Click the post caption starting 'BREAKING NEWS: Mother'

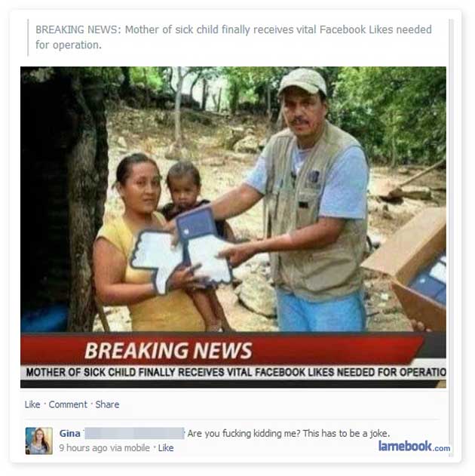234,37
